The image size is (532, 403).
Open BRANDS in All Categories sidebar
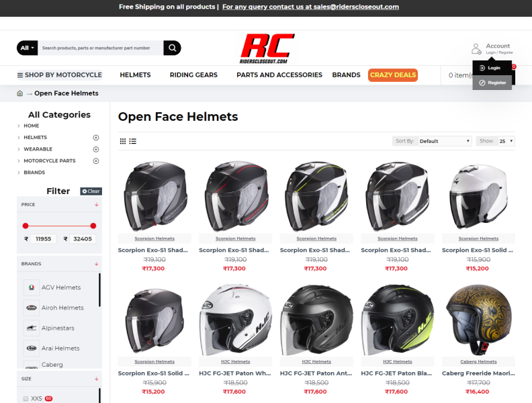[x=34, y=173]
